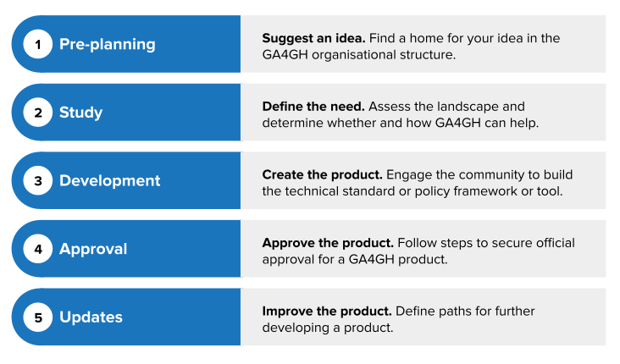Click the number 1 circle icon

coord(37,44)
